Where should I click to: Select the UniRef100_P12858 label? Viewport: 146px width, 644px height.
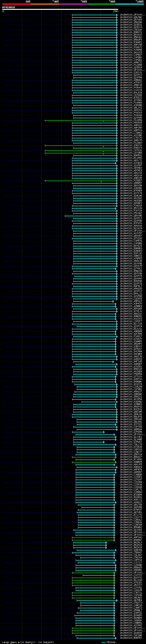(x=131, y=65)
